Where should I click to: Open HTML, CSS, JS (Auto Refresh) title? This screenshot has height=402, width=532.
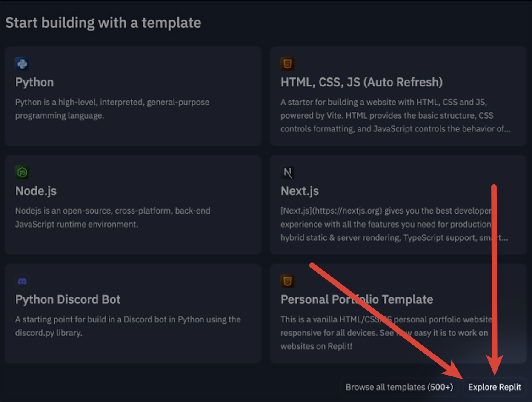tap(361, 82)
